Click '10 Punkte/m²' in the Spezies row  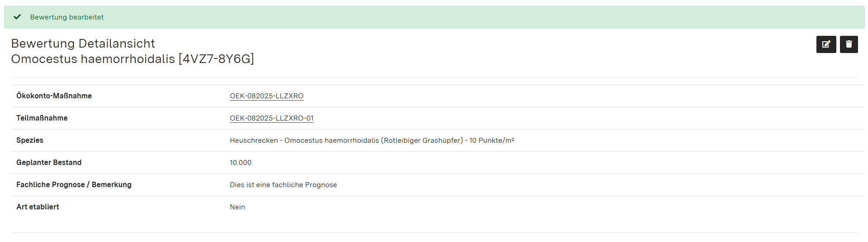[x=491, y=140]
